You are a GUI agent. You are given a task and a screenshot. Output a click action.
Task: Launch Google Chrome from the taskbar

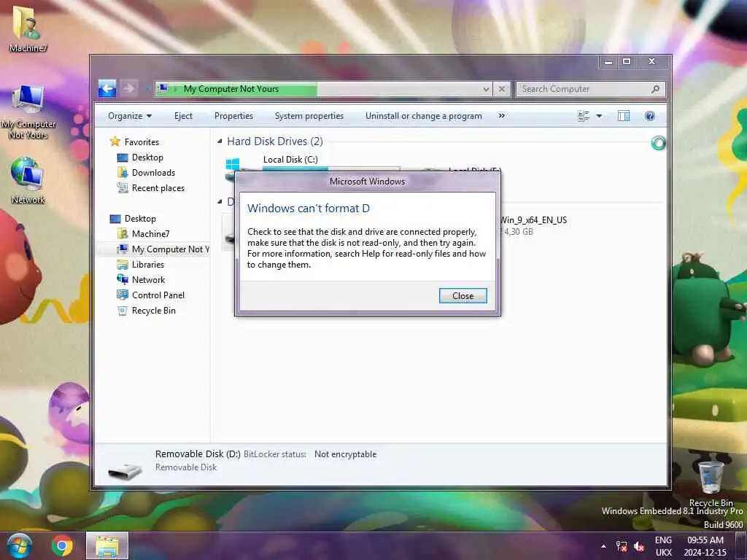pyautogui.click(x=62, y=546)
